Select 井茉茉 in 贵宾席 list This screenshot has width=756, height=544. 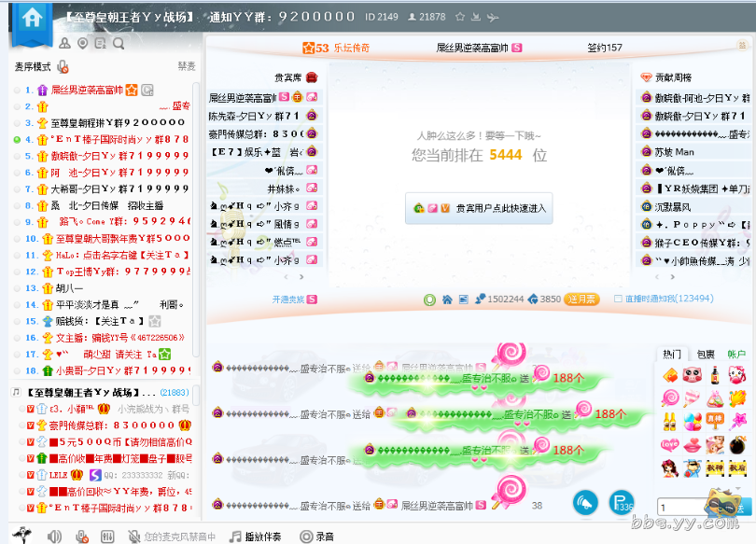(x=284, y=188)
